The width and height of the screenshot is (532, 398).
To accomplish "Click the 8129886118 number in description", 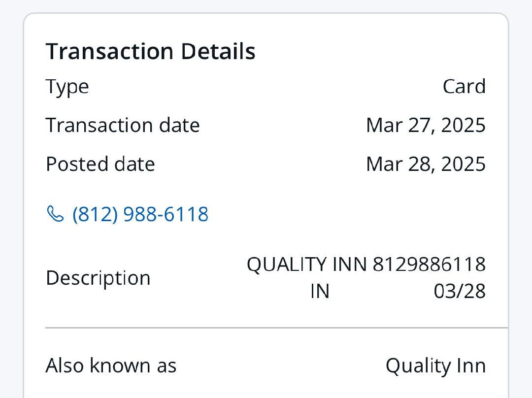I will click(x=429, y=265).
